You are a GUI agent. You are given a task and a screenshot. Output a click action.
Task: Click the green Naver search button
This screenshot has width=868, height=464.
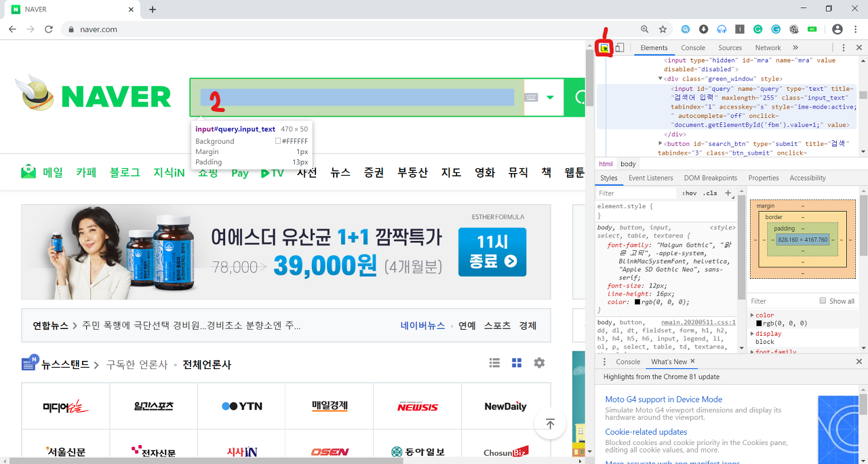pyautogui.click(x=575, y=97)
